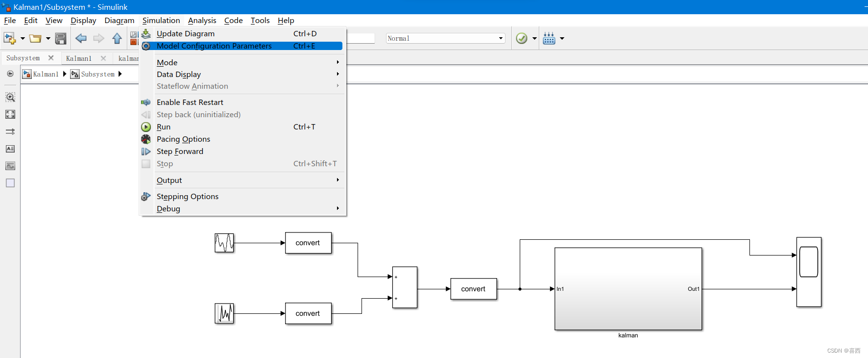Select the bottom-left convert block
868x358 pixels.
(309, 313)
